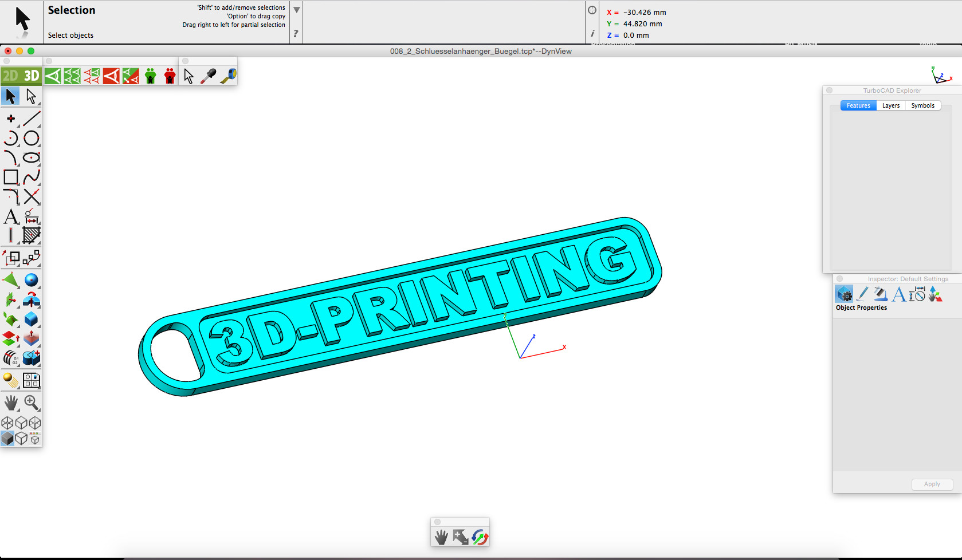Select the Zoom magnifier tool
The image size is (962, 560).
tap(32, 403)
